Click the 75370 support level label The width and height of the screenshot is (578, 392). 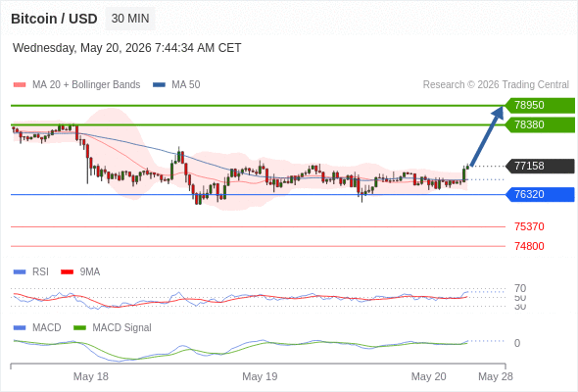coord(529,226)
